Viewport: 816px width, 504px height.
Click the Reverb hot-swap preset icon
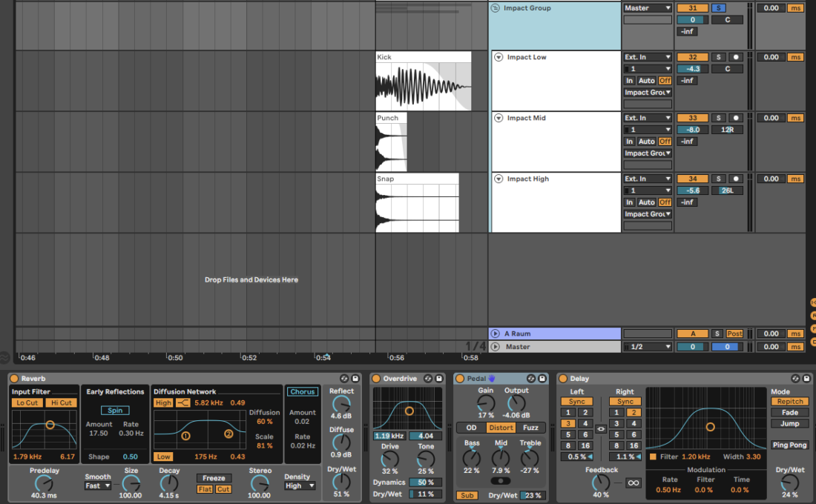coord(344,379)
